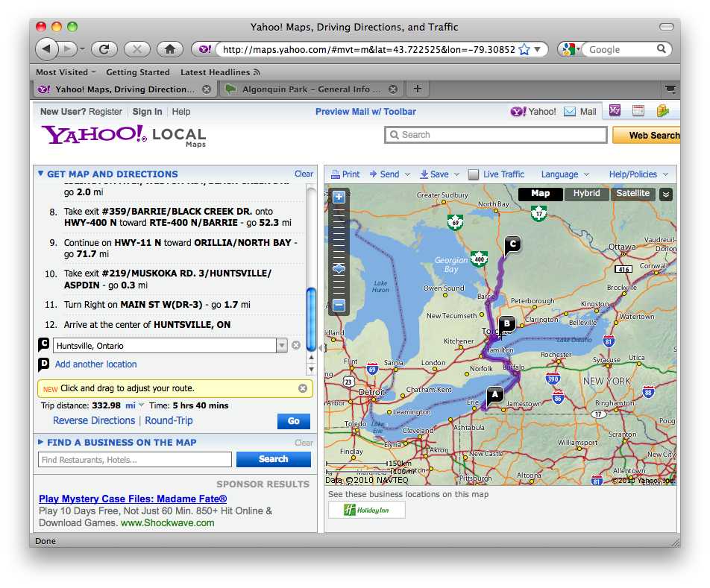
Task: Click the Print icon link
Action: (x=345, y=174)
